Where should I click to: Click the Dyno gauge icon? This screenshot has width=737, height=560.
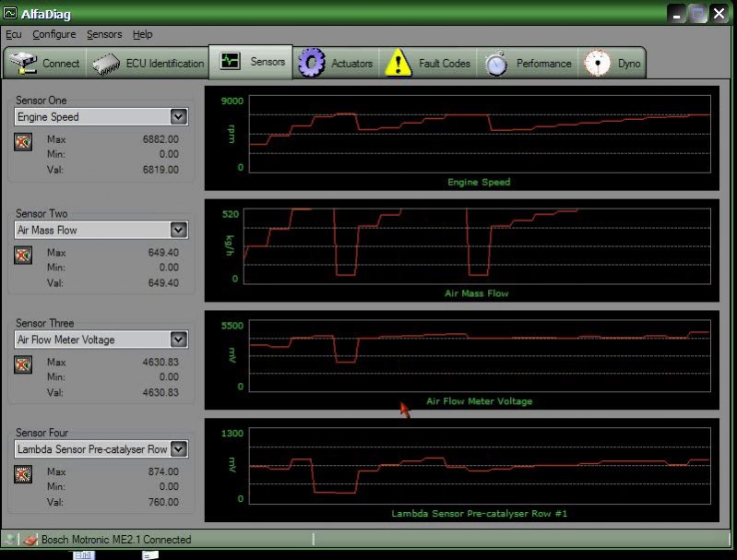click(598, 63)
